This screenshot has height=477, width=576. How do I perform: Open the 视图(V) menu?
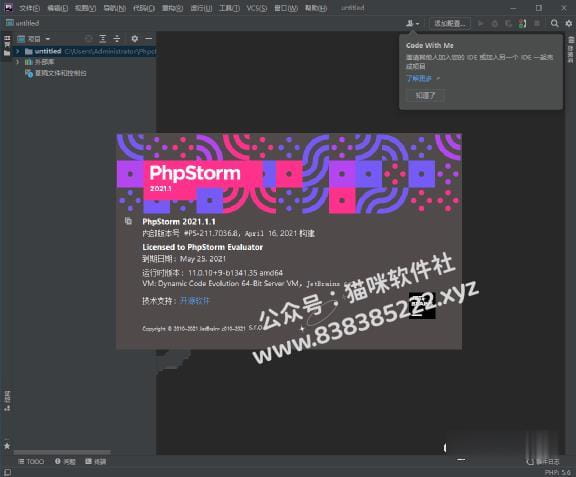tap(85, 8)
